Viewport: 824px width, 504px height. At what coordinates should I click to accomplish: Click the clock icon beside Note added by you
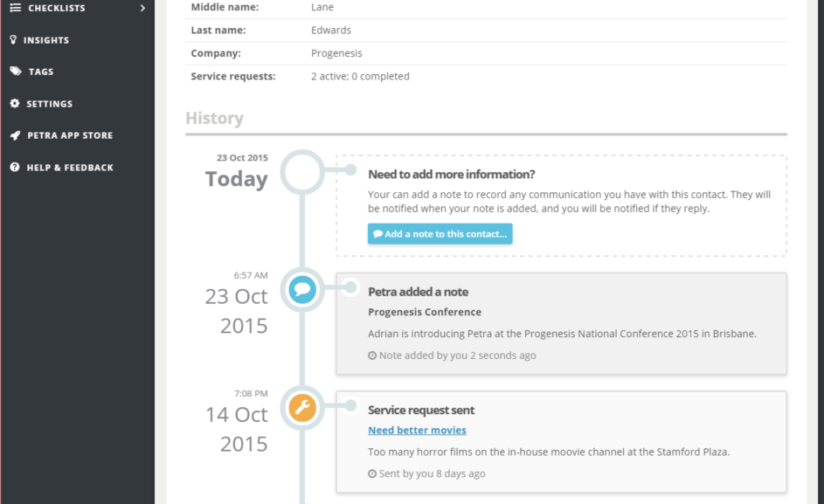click(372, 356)
